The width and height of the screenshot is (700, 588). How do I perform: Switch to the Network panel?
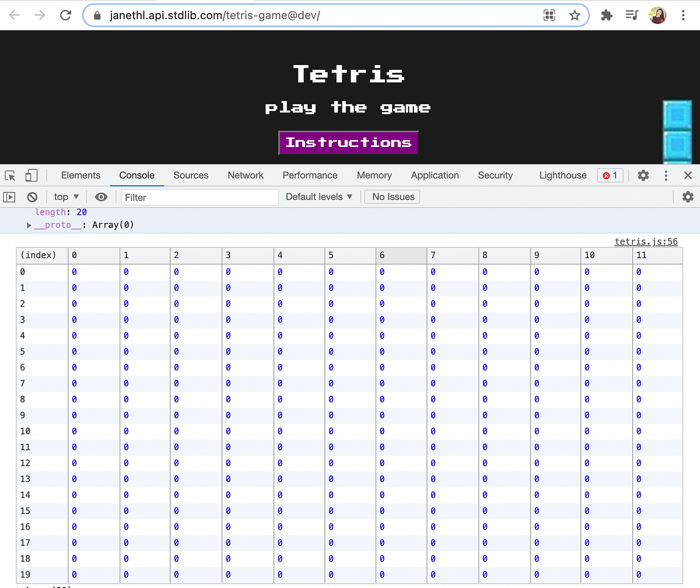[x=245, y=175]
